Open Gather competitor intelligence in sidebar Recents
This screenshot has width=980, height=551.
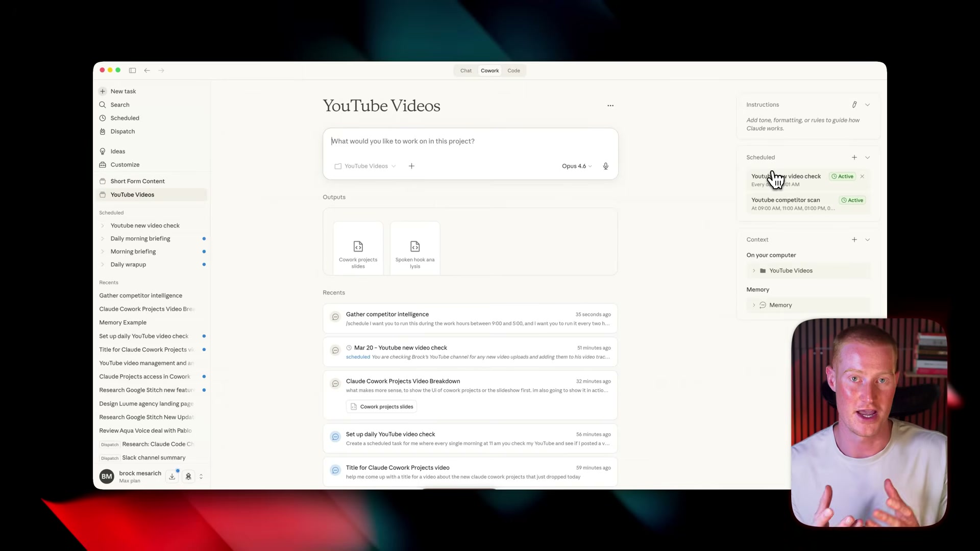pos(141,295)
